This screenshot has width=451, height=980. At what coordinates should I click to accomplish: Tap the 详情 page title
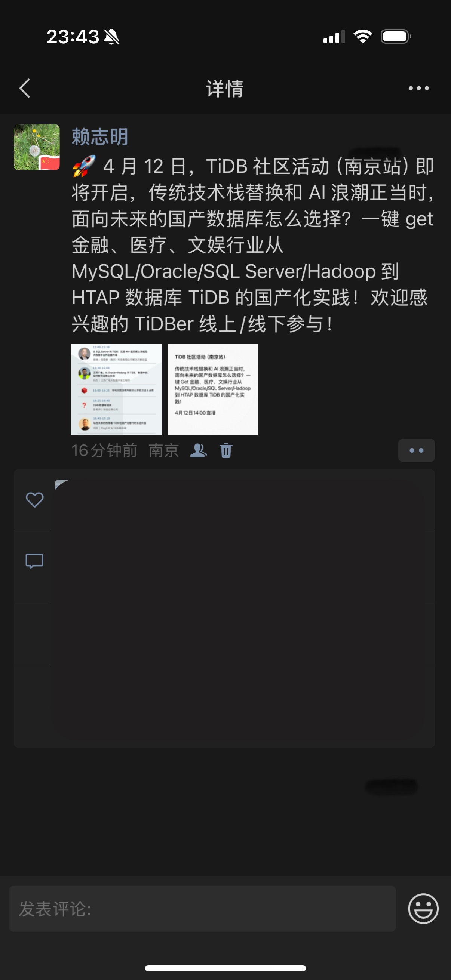pos(225,88)
